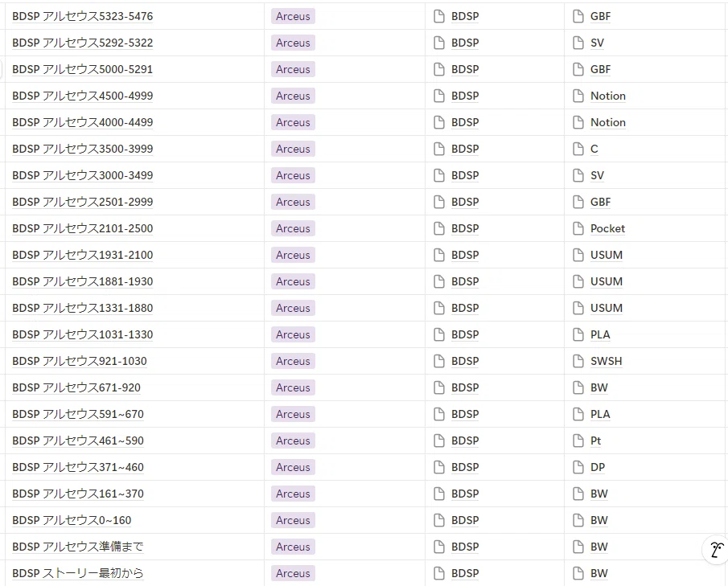This screenshot has width=728, height=586.
Task: Select the BDSP アルセウス2501-2999 title
Action: click(82, 202)
